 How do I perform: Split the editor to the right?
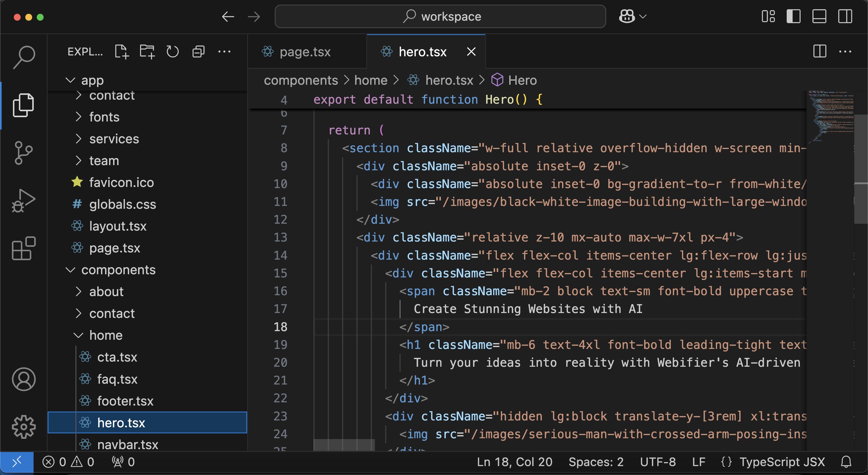tap(820, 52)
